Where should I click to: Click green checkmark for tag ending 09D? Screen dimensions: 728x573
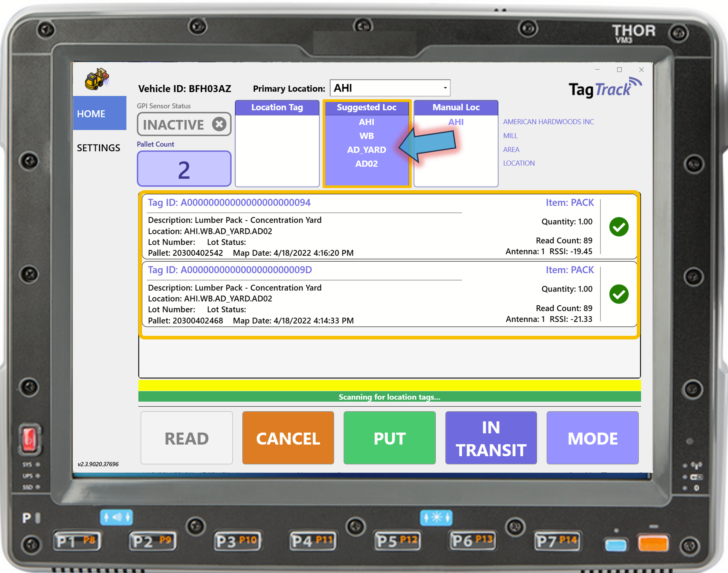(619, 294)
